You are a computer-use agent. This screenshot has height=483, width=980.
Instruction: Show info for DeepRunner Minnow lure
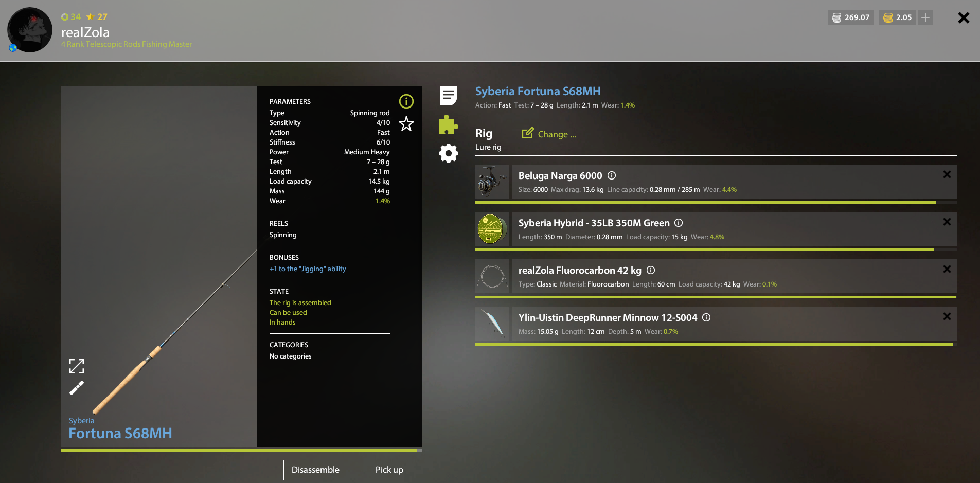706,317
